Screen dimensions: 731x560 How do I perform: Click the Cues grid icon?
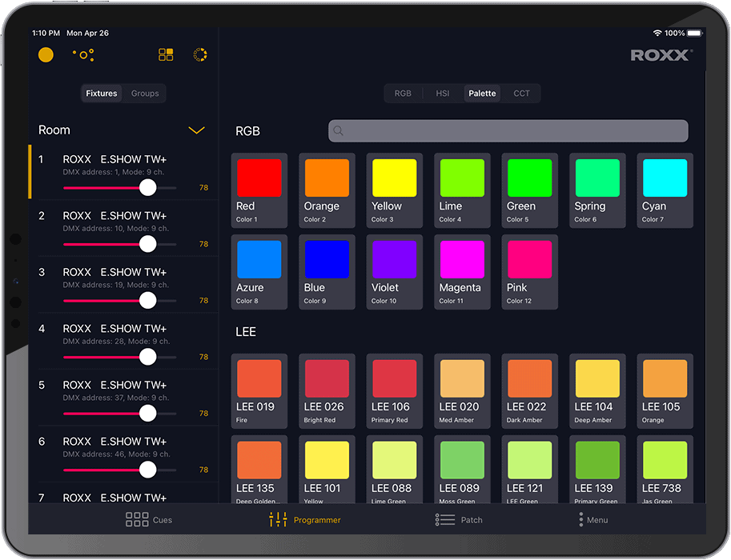click(137, 519)
